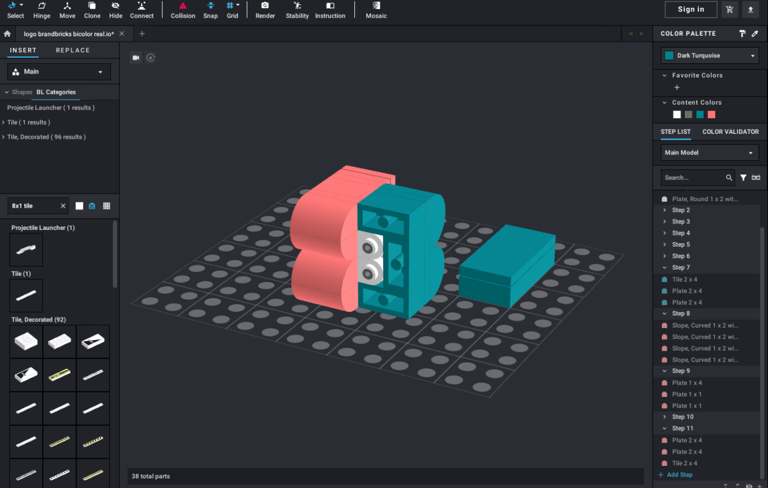Open Render mode
Screen dimensions: 768x488
coord(265,10)
